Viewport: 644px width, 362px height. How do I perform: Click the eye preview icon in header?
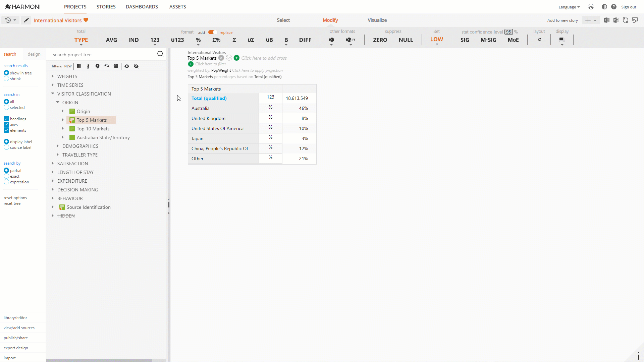point(591,7)
